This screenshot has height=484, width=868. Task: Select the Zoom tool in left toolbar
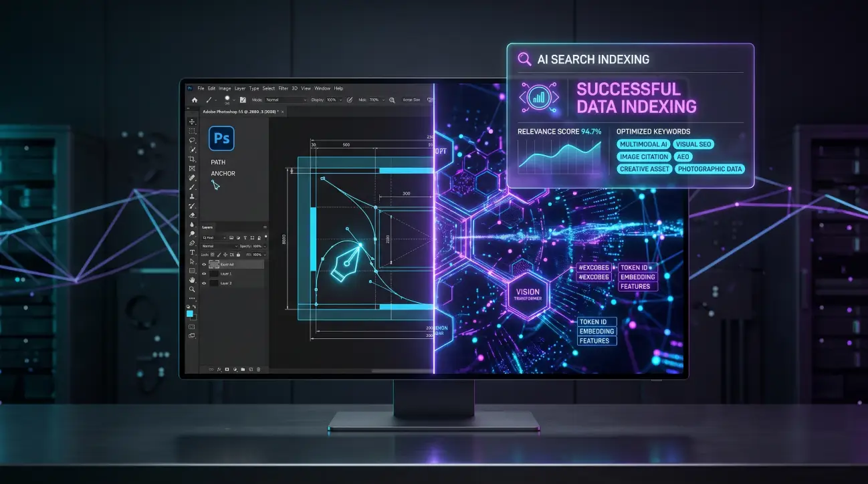click(192, 289)
